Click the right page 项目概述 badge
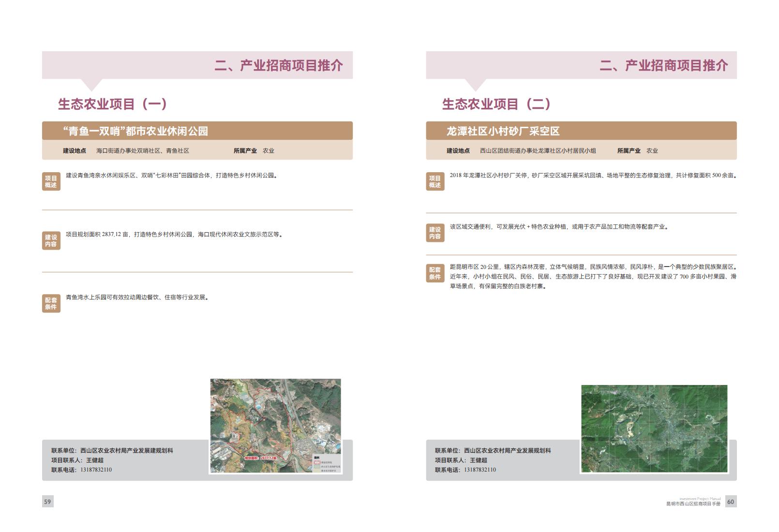Image resolution: width=779 pixels, height=532 pixels. (435, 181)
